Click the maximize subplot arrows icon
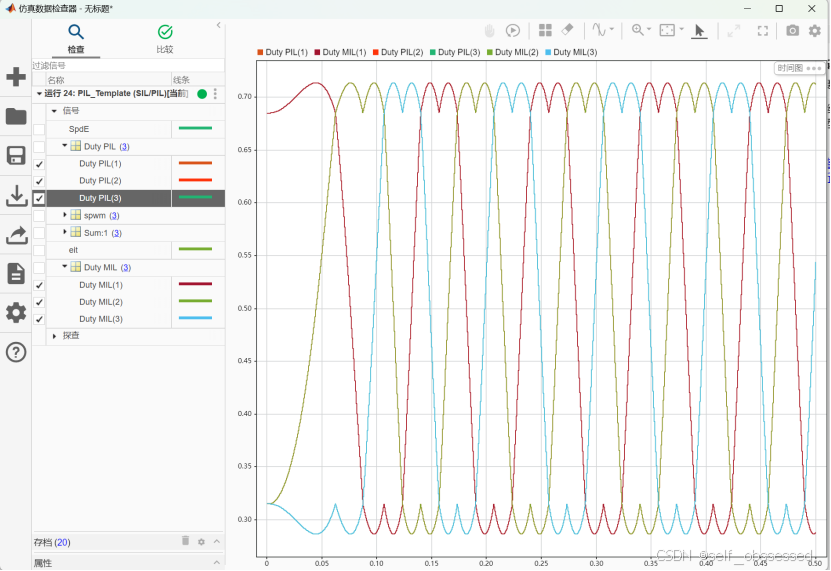The image size is (831, 571). coord(733,31)
